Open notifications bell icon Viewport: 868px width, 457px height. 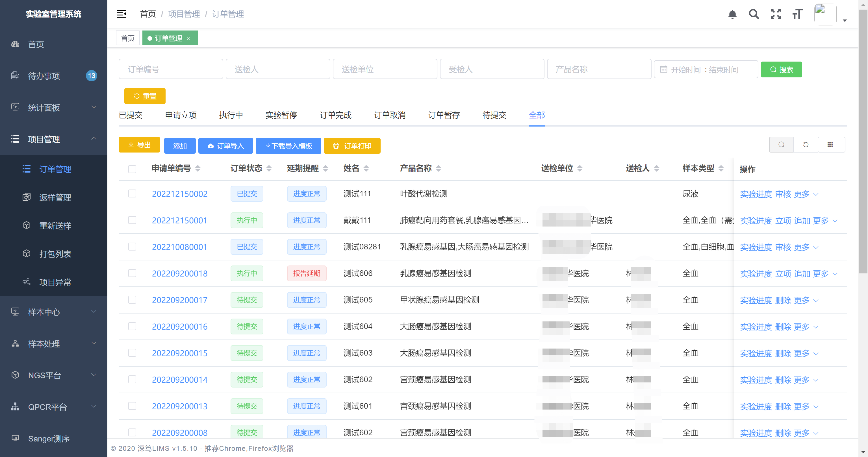(732, 14)
